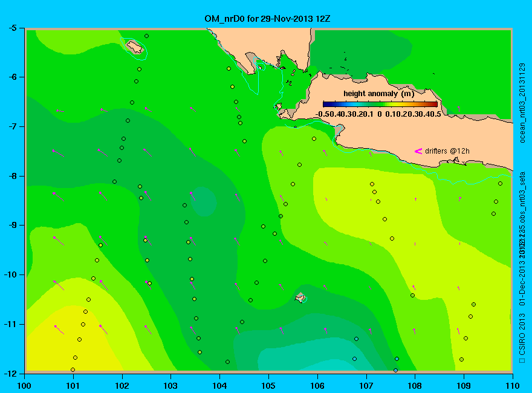Click the x-axis label 106

click(x=317, y=386)
